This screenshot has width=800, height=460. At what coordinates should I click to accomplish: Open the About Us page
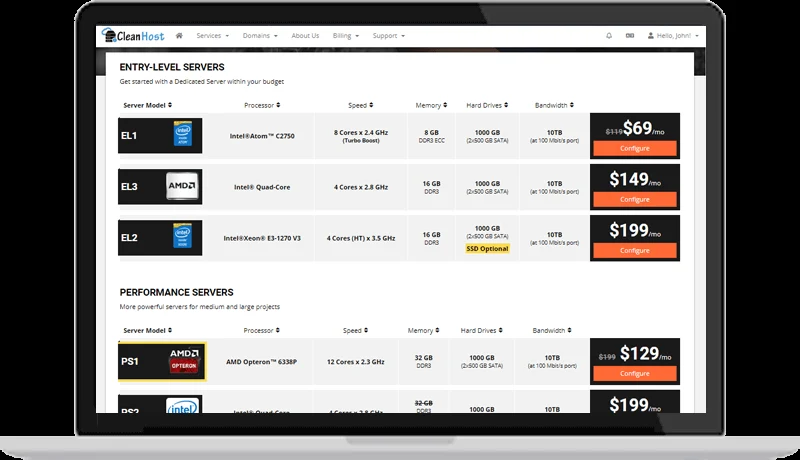305,36
